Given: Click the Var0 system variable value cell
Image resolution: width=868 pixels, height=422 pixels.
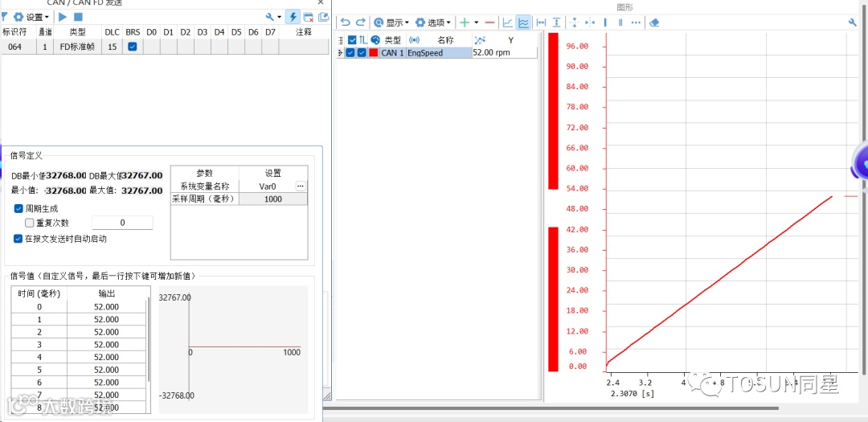Looking at the screenshot, I should pos(267,186).
